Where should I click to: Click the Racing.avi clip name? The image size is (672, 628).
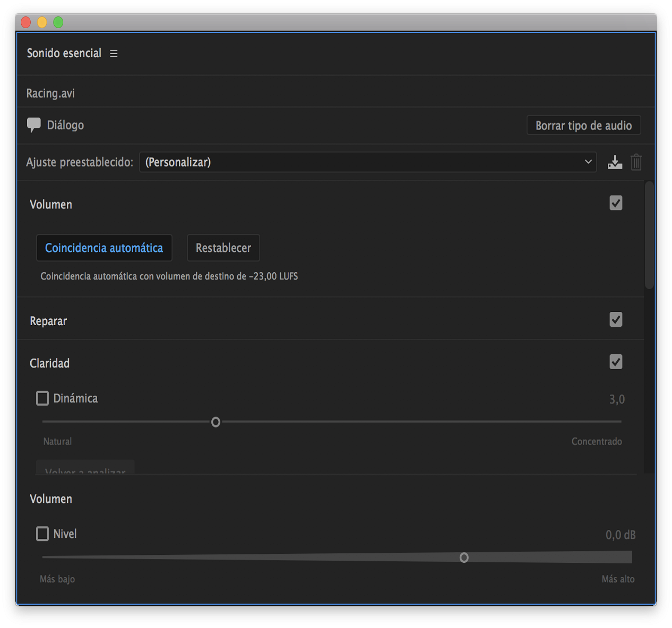tap(50, 93)
